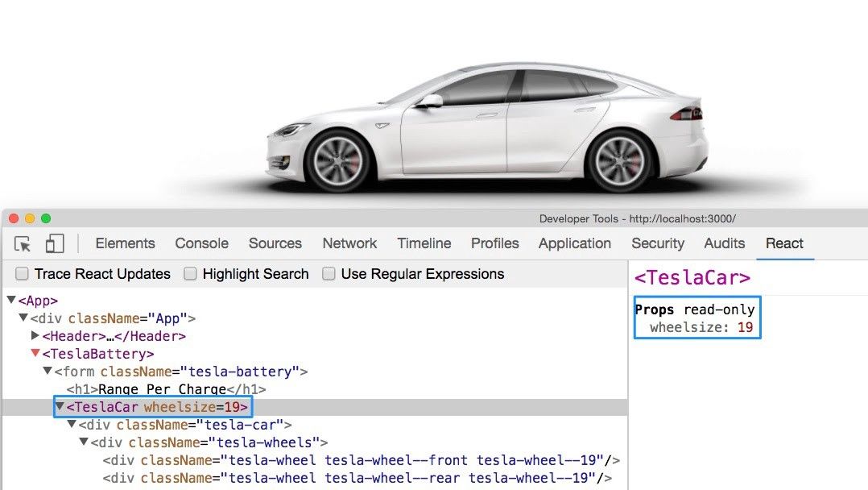Select the h1 Range Per Charge element
The image size is (868, 490).
166,389
